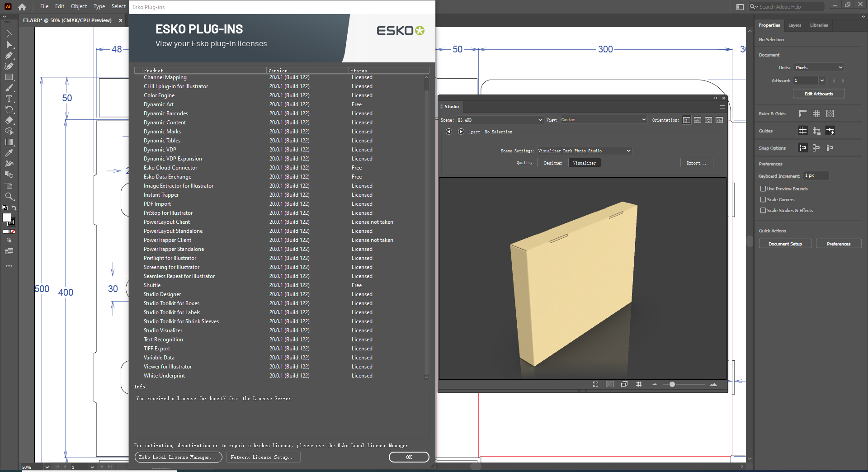Screen dimensions: 868x472
Task: Select the Eyedropper tool
Action: (9, 153)
